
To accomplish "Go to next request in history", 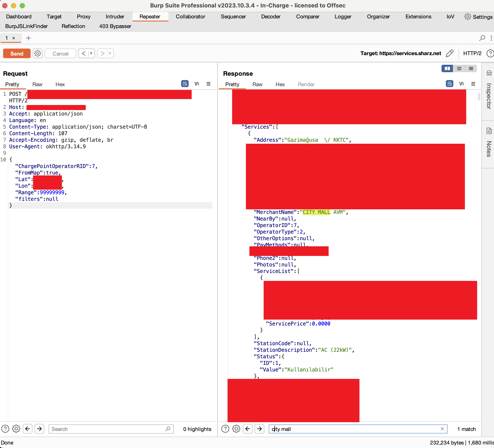I will [102, 53].
